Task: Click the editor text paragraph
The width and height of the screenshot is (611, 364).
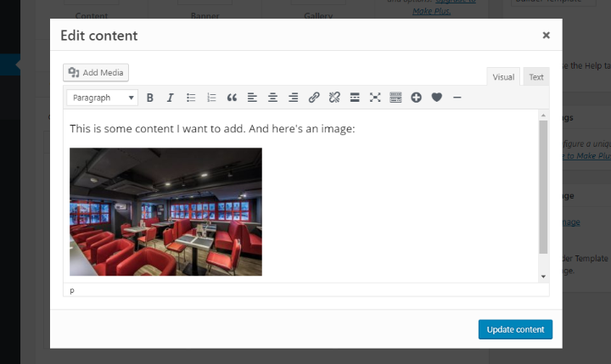Action: pos(212,129)
